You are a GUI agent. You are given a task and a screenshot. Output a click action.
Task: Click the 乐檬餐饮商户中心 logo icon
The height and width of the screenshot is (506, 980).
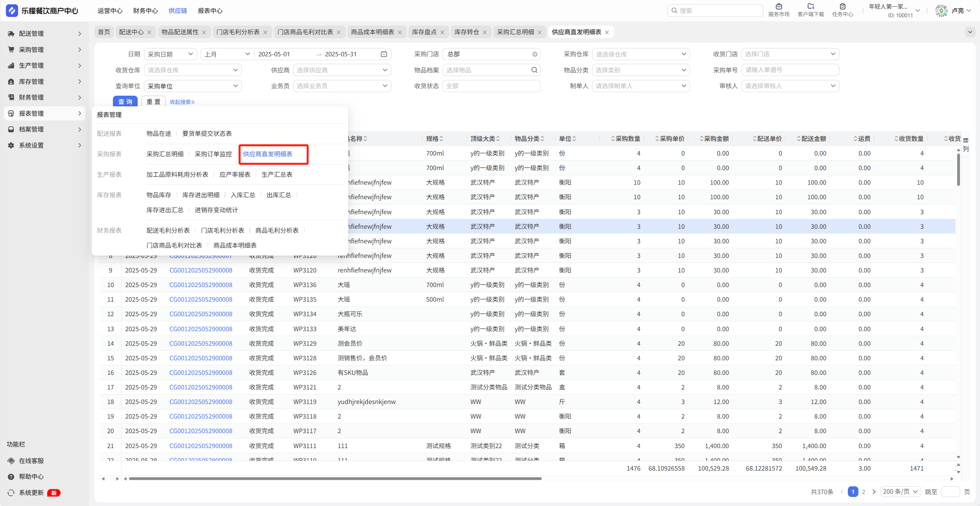tap(12, 11)
